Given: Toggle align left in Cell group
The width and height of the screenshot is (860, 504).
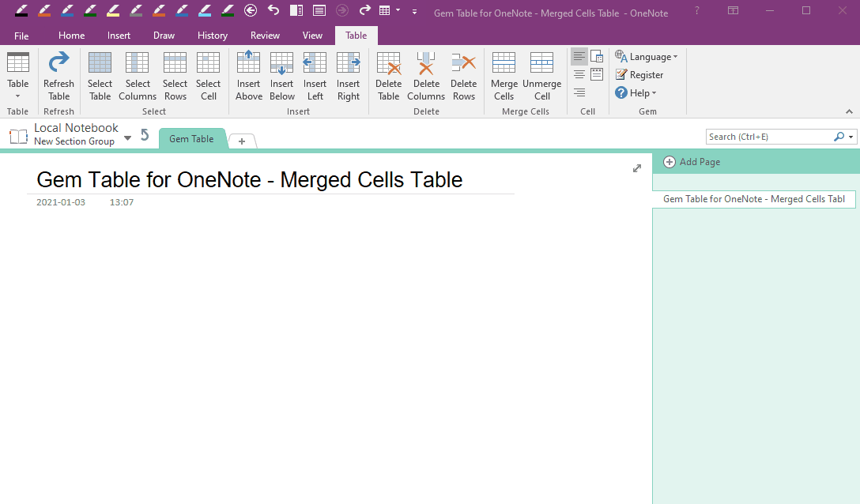Looking at the screenshot, I should 579,57.
